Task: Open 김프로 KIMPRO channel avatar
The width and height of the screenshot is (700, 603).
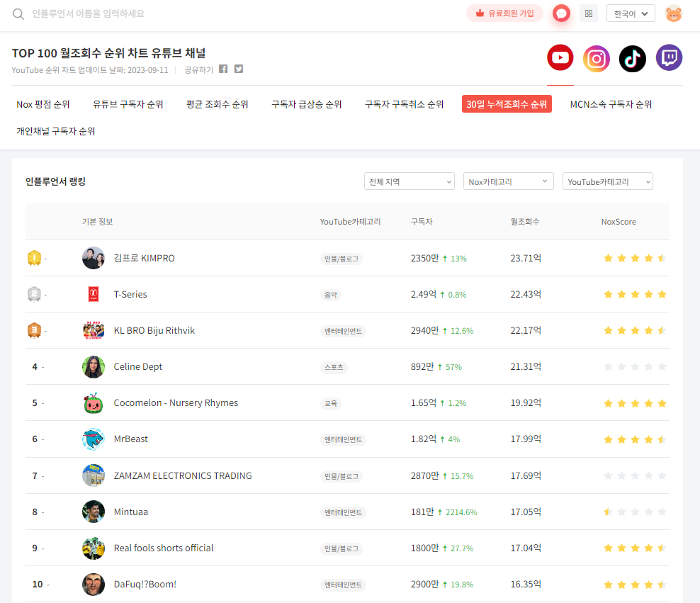Action: click(94, 258)
